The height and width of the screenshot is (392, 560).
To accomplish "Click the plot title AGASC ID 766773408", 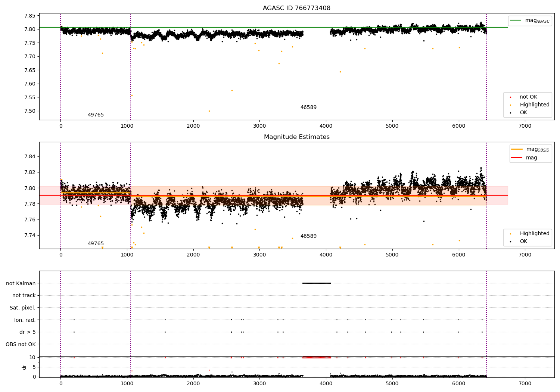I will pos(296,8).
